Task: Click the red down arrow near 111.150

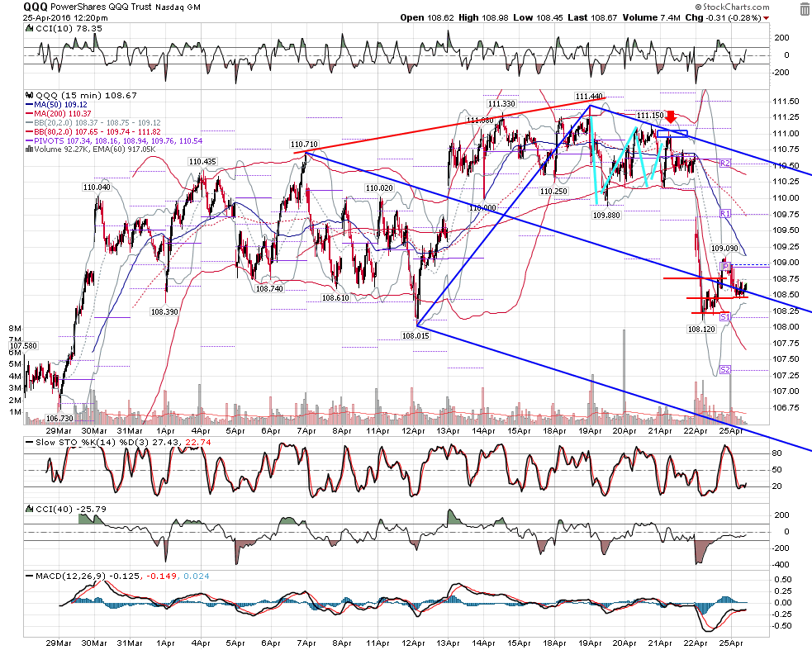Action: tap(671, 117)
